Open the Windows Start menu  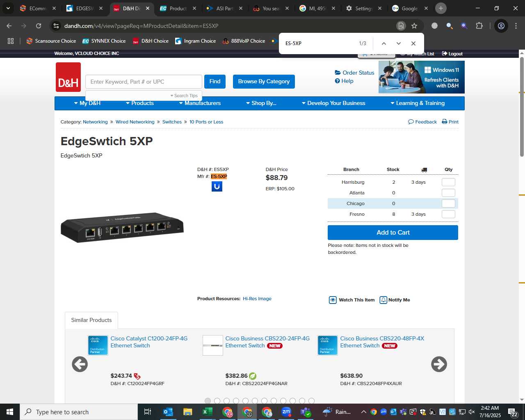pyautogui.click(x=10, y=412)
